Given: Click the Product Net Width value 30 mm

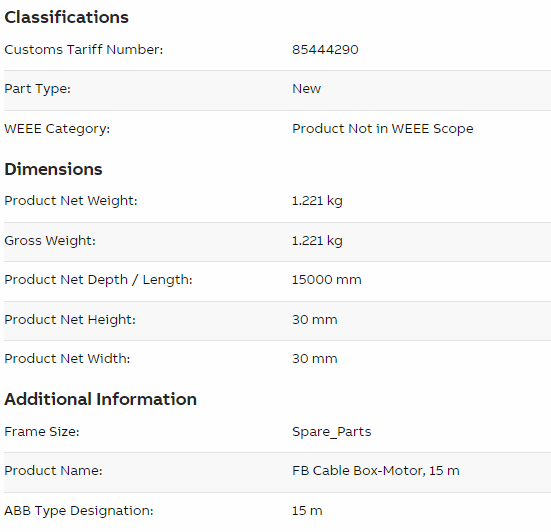Looking at the screenshot, I should pos(315,359).
